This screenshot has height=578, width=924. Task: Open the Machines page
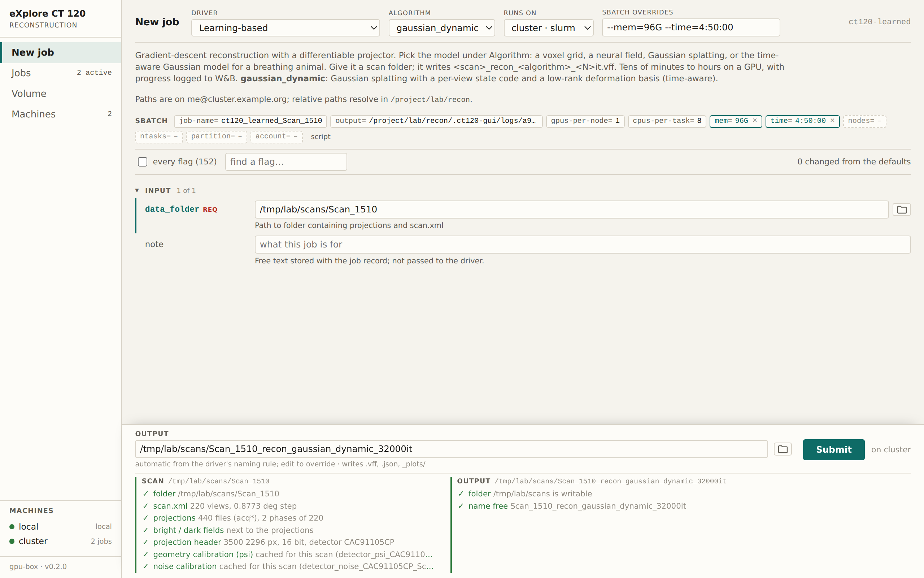coord(61,114)
